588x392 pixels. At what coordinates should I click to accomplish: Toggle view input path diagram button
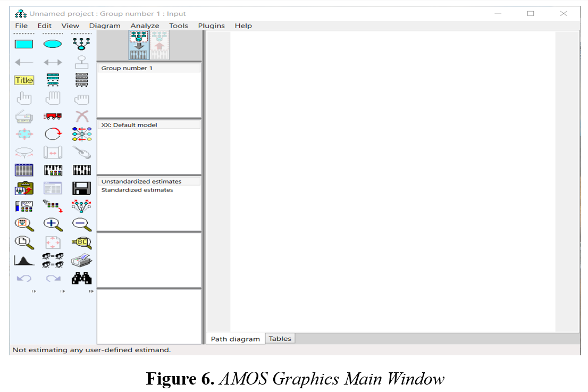(139, 45)
